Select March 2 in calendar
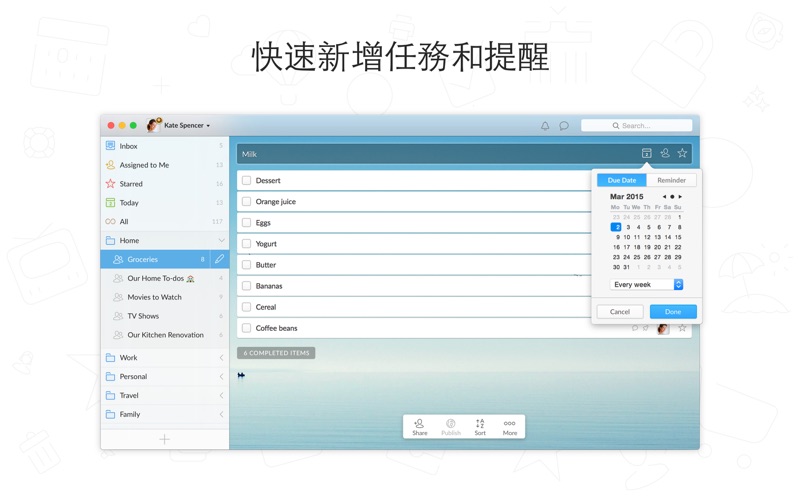 pos(616,227)
